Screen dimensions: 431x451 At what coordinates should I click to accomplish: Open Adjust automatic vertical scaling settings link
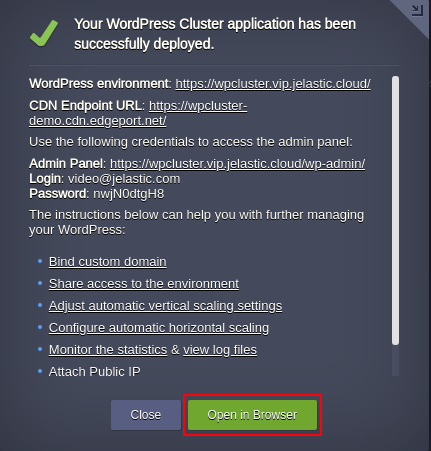tap(165, 306)
